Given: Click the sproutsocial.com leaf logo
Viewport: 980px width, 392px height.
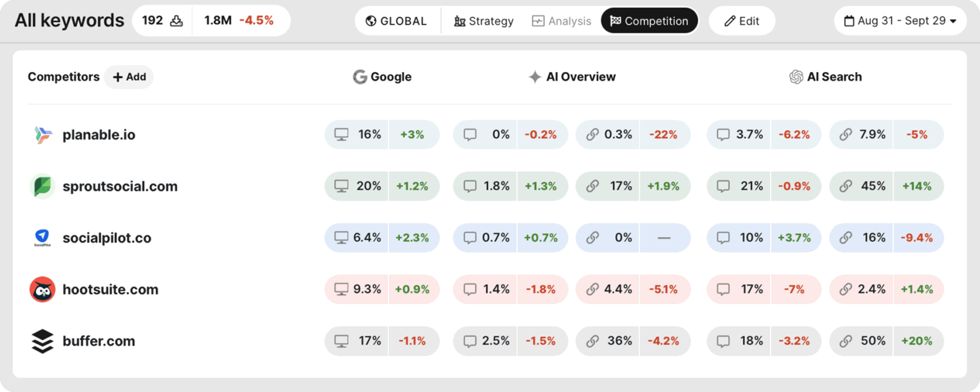Looking at the screenshot, I should pyautogui.click(x=42, y=186).
